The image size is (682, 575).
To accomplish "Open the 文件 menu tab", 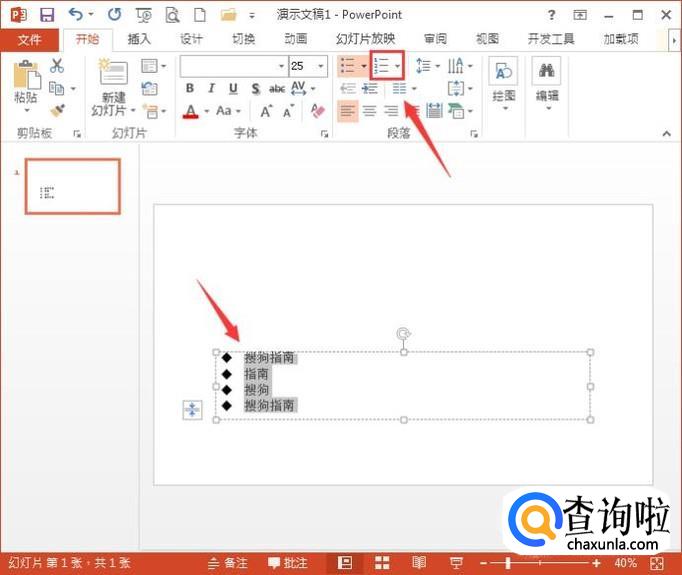I will (30, 39).
